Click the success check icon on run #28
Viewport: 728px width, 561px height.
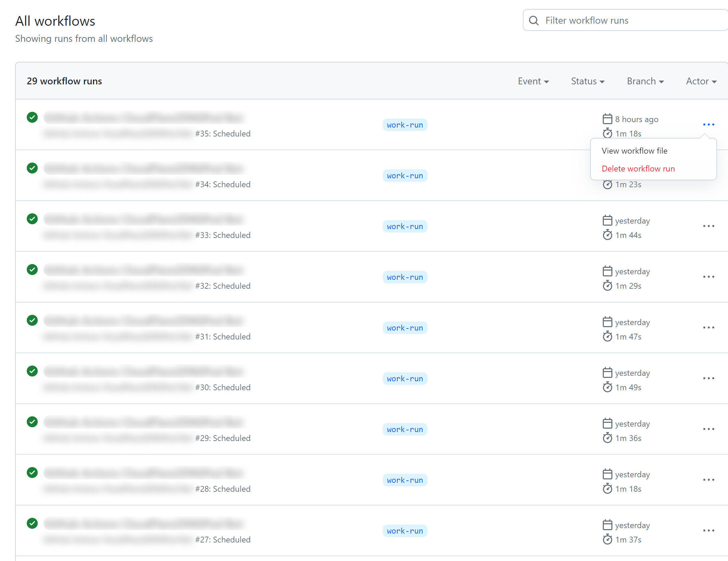pyautogui.click(x=32, y=473)
